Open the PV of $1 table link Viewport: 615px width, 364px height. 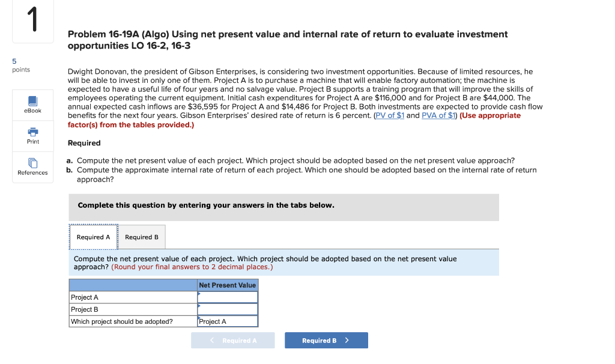[x=391, y=115]
